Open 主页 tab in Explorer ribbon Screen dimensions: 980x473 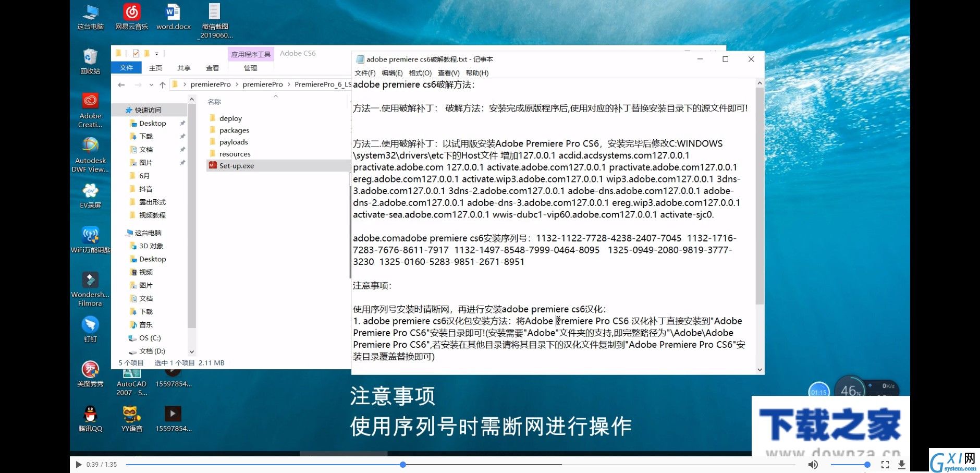[155, 68]
